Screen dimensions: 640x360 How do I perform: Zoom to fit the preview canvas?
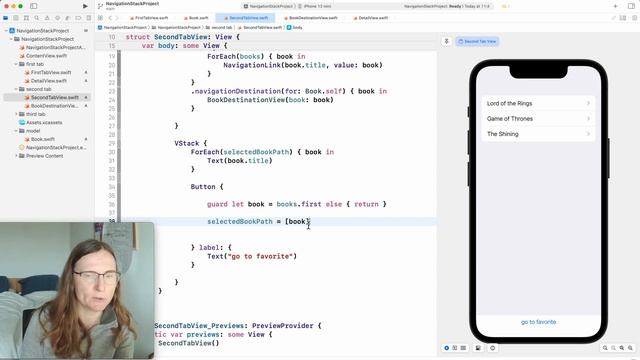[622, 348]
